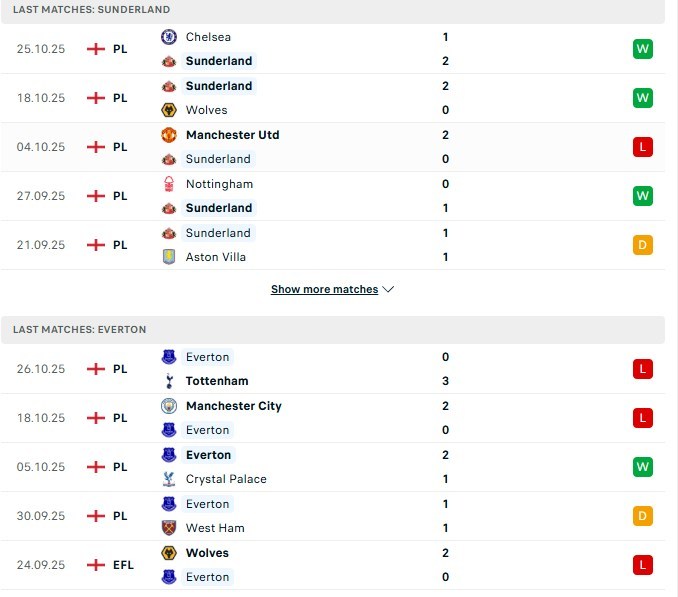Click the Aston Villa club crest

(x=168, y=257)
